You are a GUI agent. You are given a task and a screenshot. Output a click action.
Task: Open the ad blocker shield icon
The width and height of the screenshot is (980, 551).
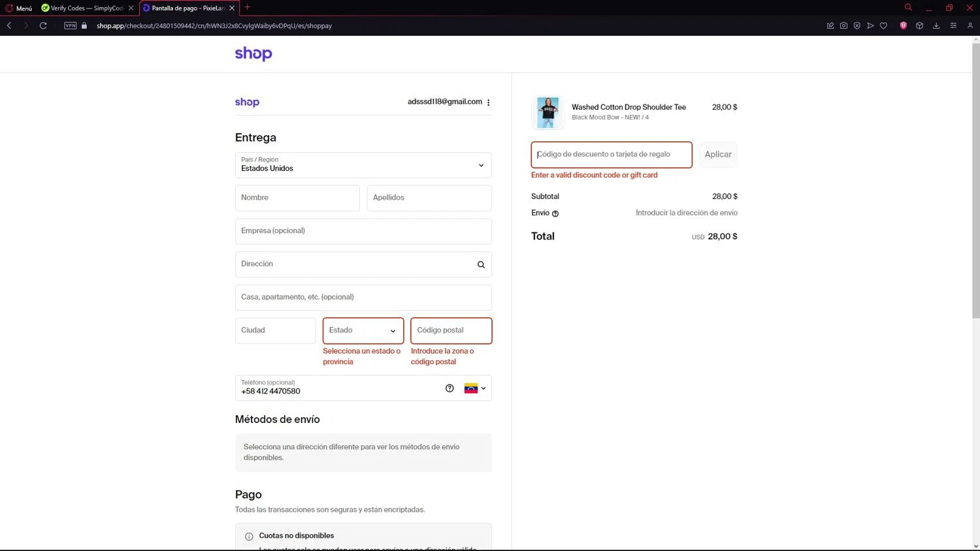[x=857, y=25]
